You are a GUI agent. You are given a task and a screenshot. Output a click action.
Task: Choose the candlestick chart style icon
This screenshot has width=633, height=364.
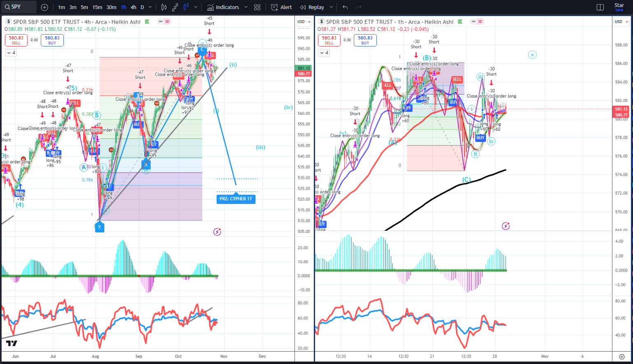click(164, 7)
